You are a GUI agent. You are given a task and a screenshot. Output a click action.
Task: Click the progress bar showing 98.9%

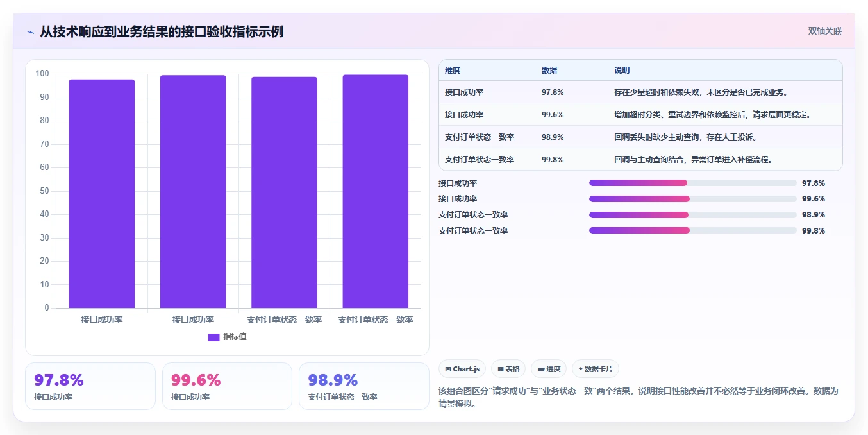(693, 215)
